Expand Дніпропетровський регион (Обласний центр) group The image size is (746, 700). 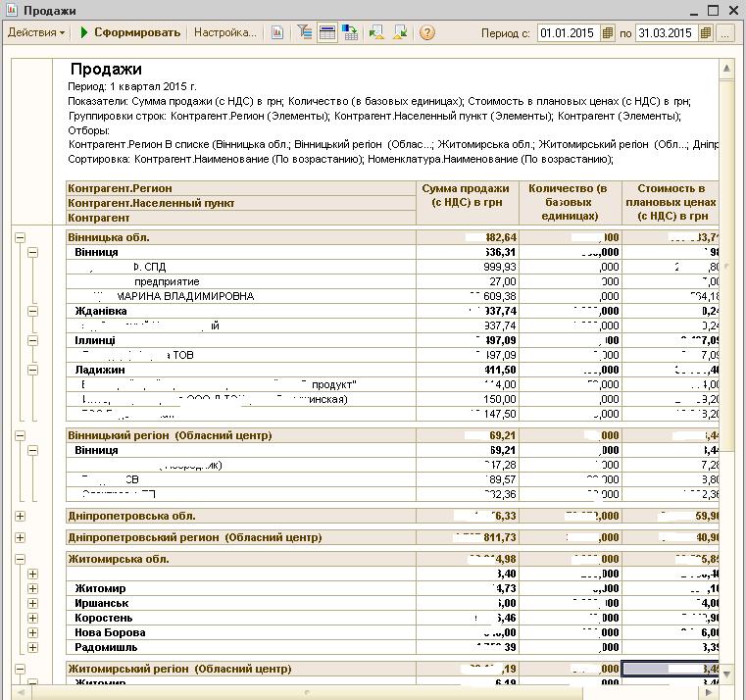(x=20, y=537)
